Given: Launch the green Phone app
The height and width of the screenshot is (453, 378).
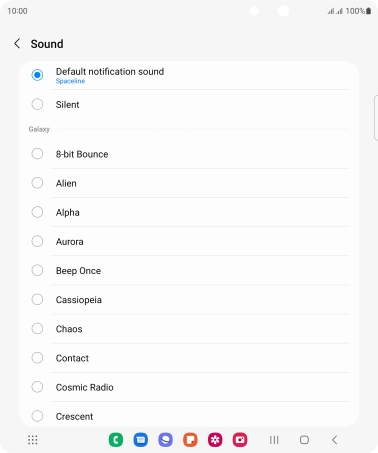Looking at the screenshot, I should (x=116, y=440).
